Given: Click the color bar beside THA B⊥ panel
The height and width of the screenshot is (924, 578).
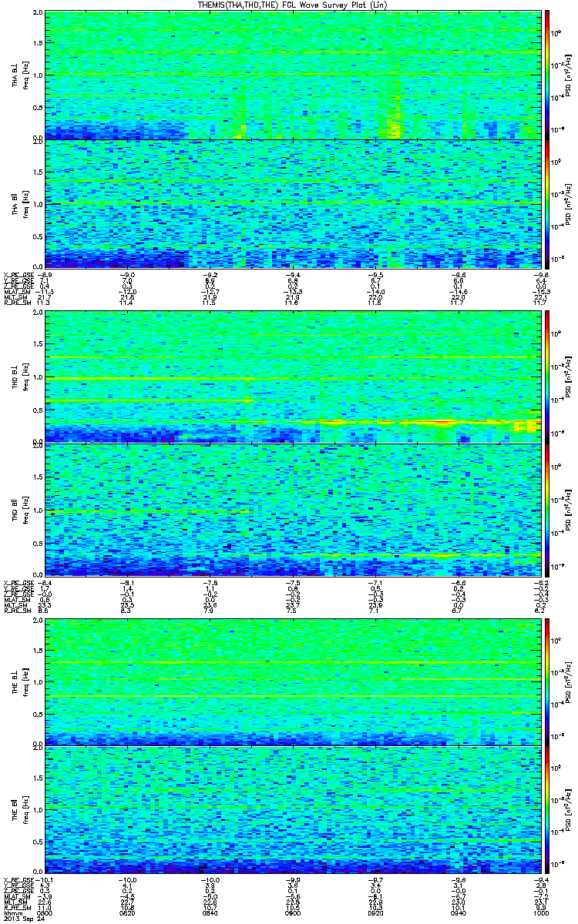Looking at the screenshot, I should click(547, 75).
